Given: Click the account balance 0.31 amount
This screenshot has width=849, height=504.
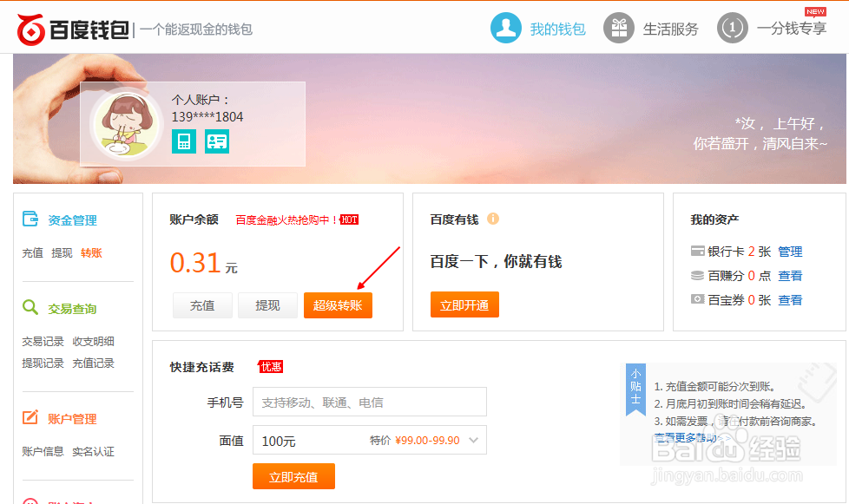Looking at the screenshot, I should tap(195, 263).
